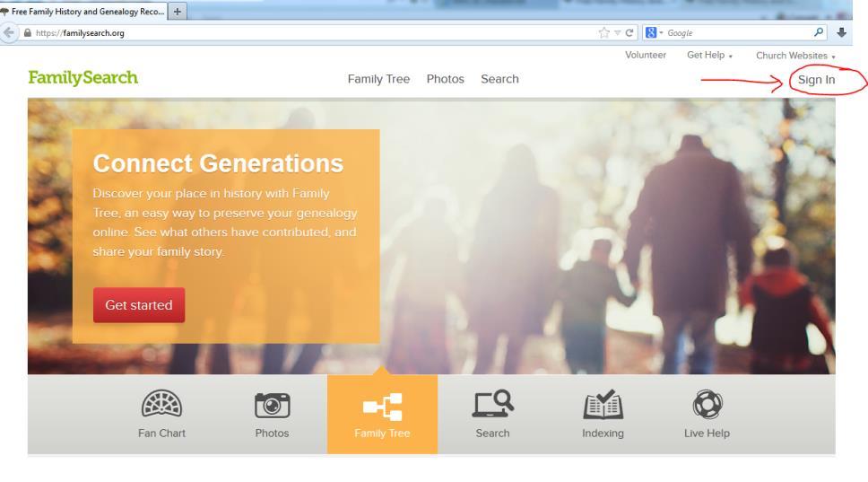
Task: Click the FamilySearch logo
Action: pyautogui.click(x=83, y=77)
